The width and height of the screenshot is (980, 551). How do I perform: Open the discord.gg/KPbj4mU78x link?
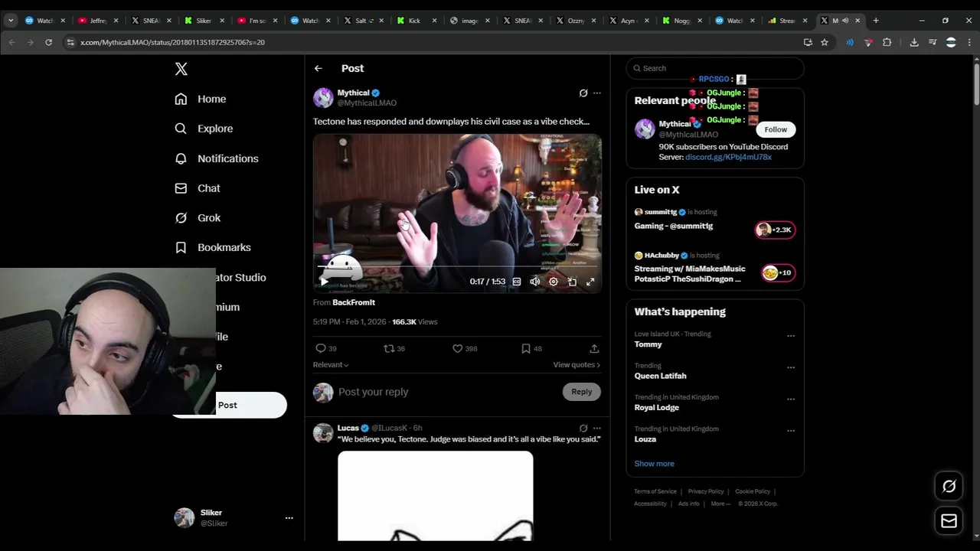coord(728,157)
